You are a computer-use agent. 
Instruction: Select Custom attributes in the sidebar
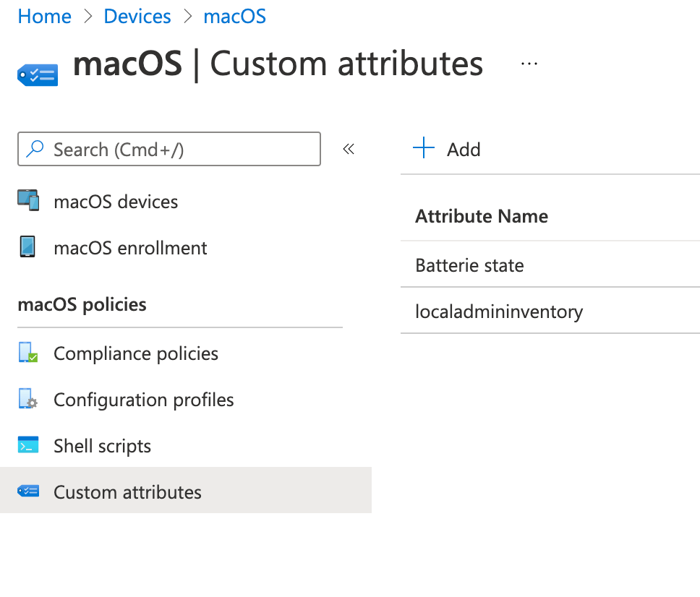coord(127,492)
